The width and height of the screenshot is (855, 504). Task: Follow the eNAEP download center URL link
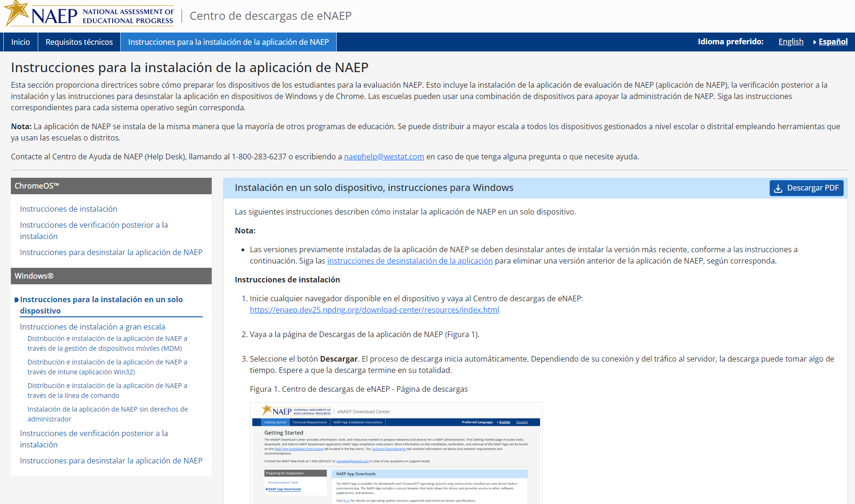(374, 310)
